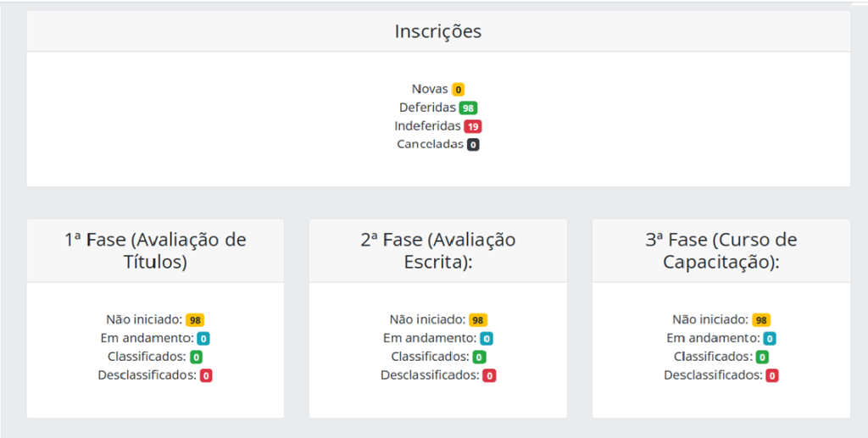Open Indeferidas inscriptions link

pyautogui.click(x=427, y=126)
